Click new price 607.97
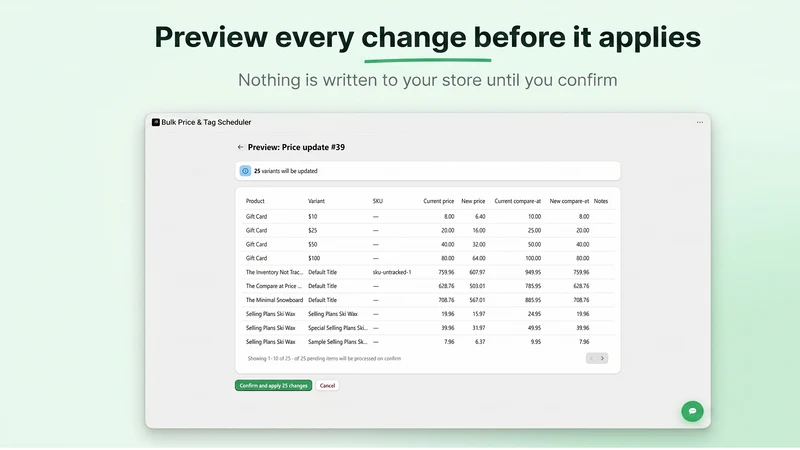800x450 pixels. pos(477,272)
